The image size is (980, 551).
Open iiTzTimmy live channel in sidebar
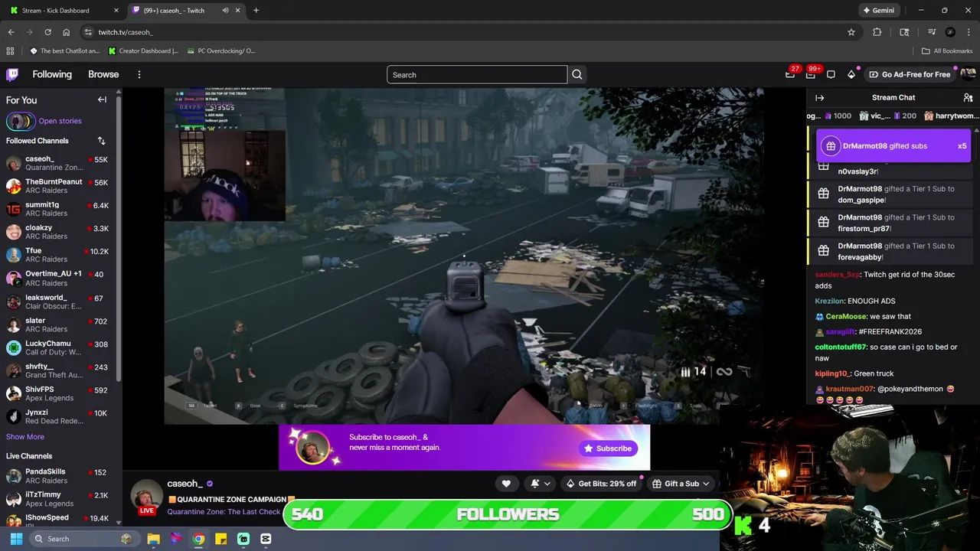(57, 499)
